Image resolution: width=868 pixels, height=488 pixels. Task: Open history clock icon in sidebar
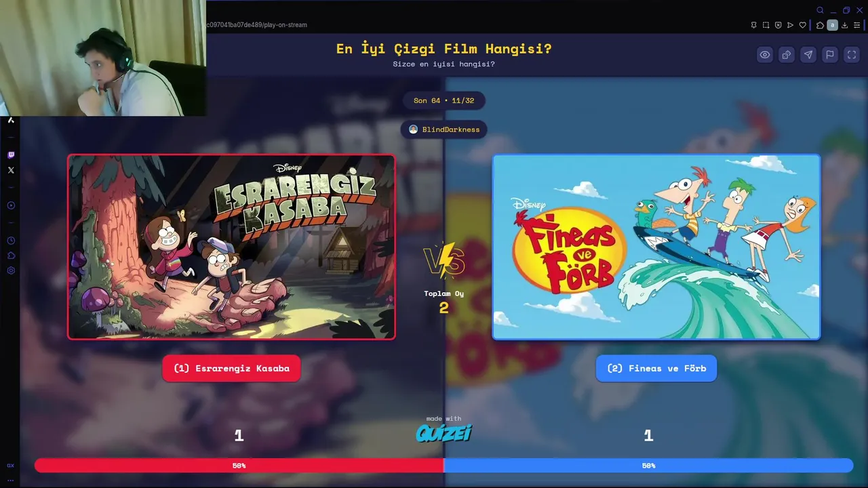(11, 241)
